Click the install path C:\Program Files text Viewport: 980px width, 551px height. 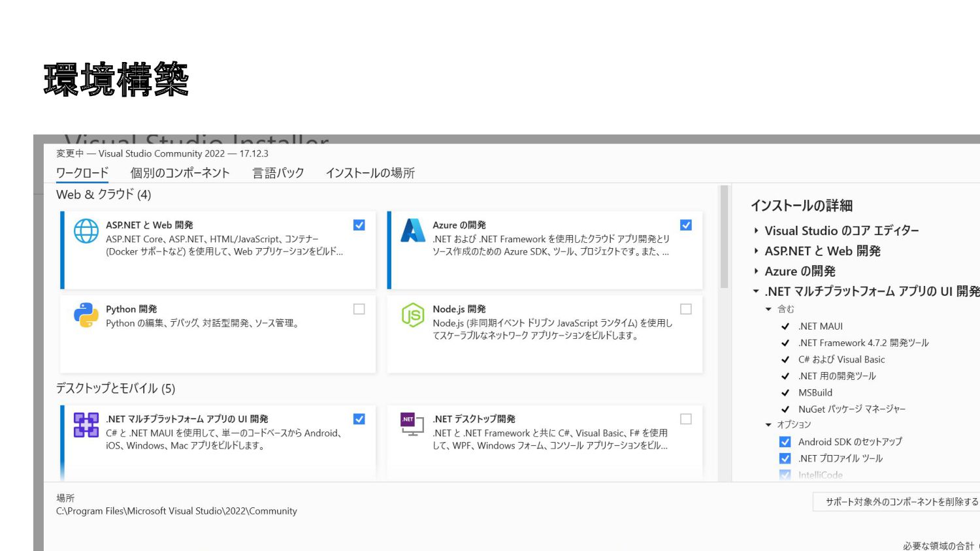click(176, 511)
